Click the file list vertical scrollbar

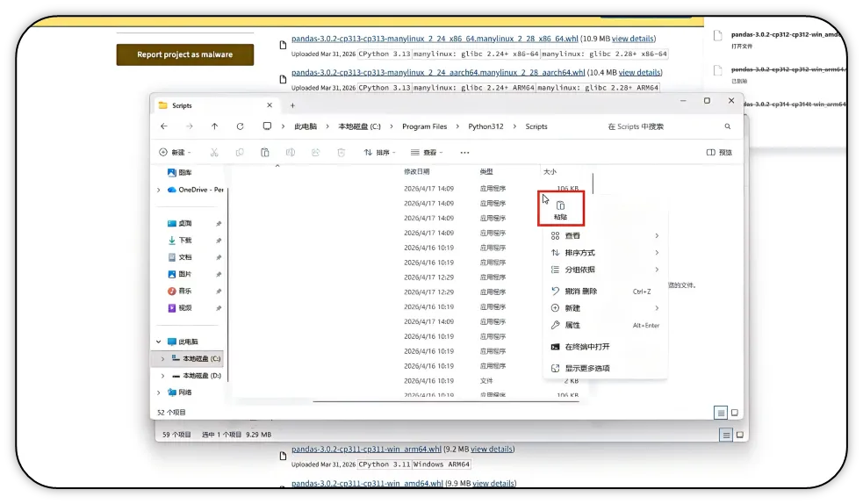(x=593, y=184)
